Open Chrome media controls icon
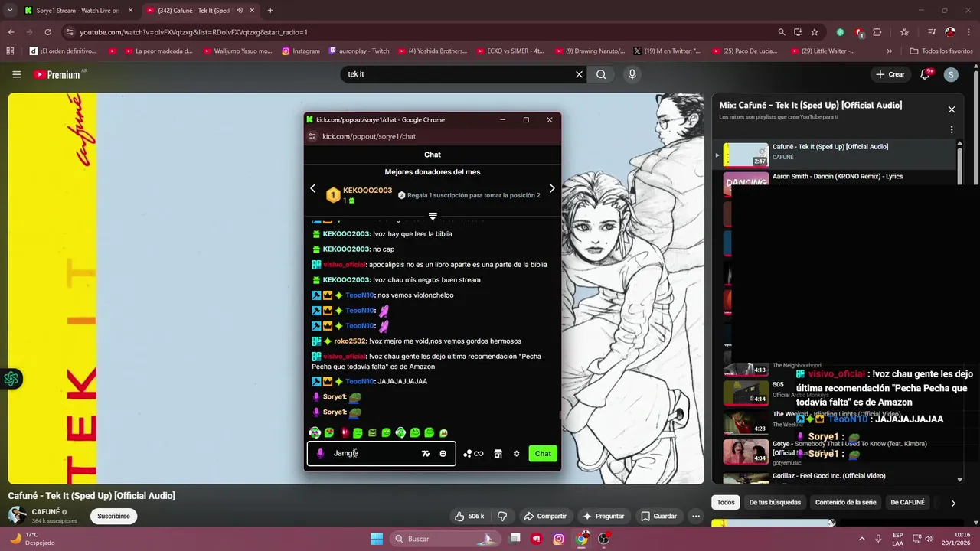Screen dimensions: 980x551 tap(932, 32)
